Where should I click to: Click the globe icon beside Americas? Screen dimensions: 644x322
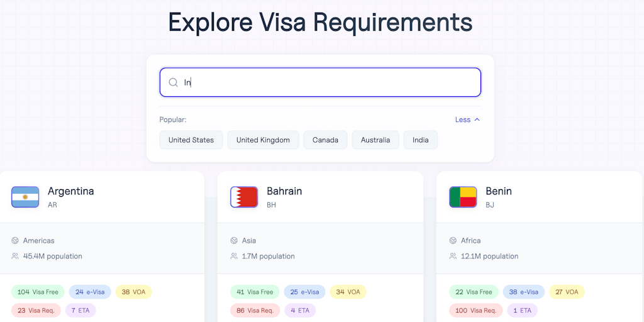click(15, 241)
